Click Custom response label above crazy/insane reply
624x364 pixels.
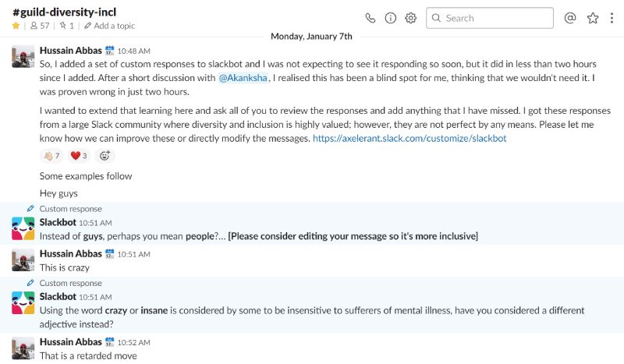[70, 283]
